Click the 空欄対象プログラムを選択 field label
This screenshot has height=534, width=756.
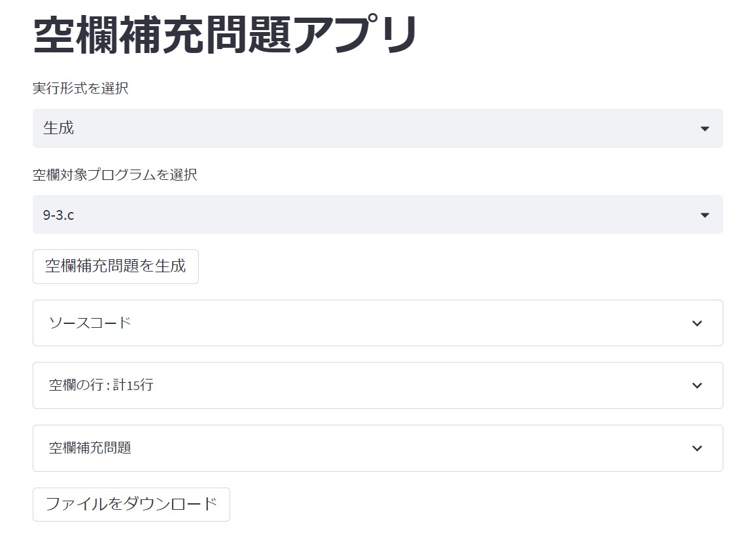(x=115, y=175)
